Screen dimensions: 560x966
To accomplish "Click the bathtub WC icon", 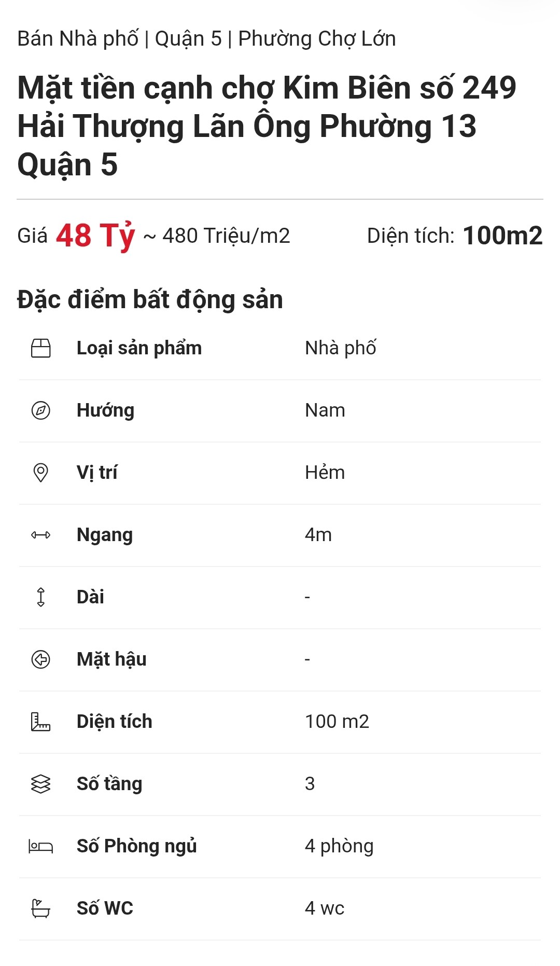I will pyautogui.click(x=41, y=908).
